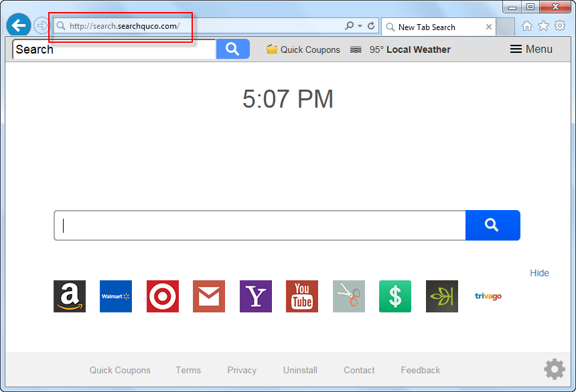Viewport: 576px width, 392px height.
Task: Open the green dollar sign tile
Action: pyautogui.click(x=395, y=296)
